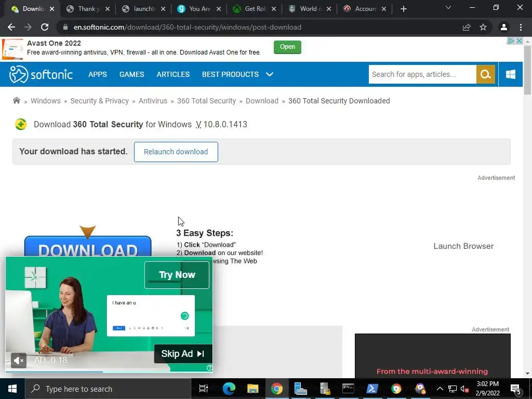Open the muted volume tray icon

(464, 389)
